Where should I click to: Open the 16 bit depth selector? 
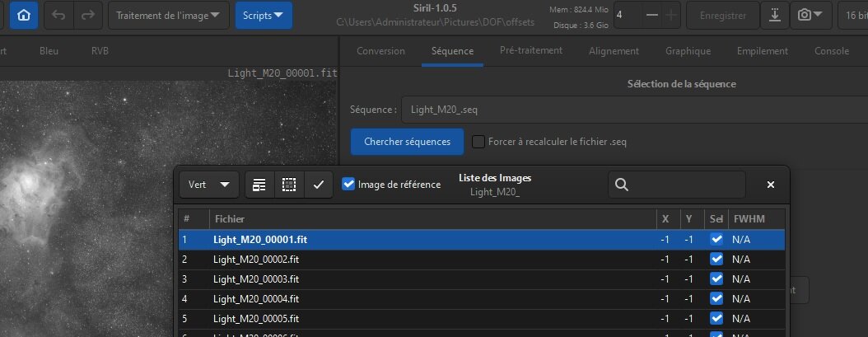click(853, 16)
